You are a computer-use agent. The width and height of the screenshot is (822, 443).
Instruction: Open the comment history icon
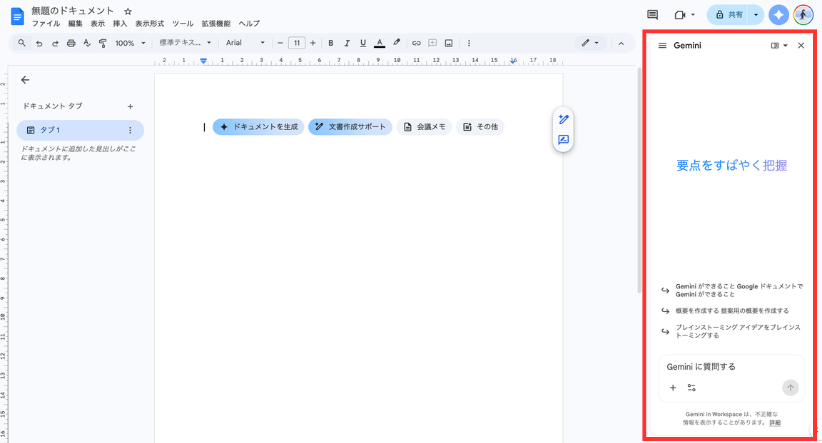click(x=653, y=15)
